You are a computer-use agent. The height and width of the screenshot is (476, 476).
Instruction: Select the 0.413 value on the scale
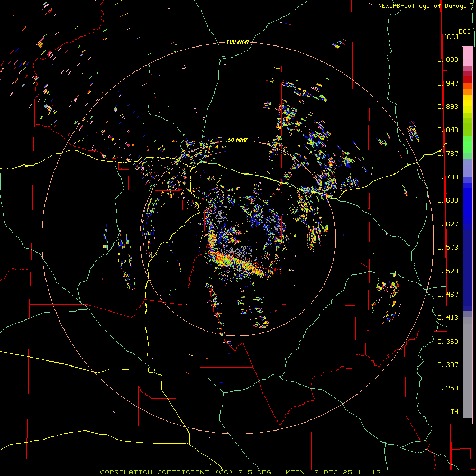point(448,318)
